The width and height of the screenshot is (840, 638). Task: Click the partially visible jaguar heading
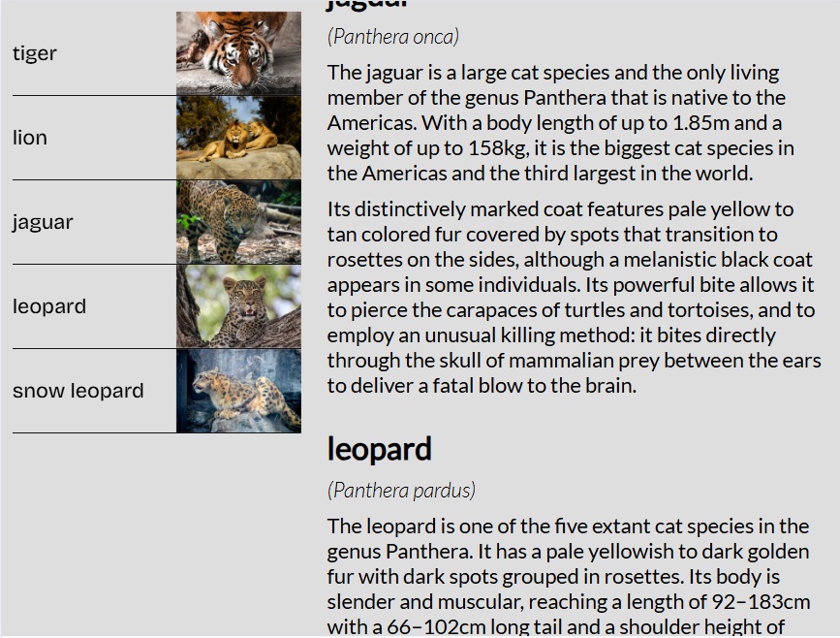368,5
